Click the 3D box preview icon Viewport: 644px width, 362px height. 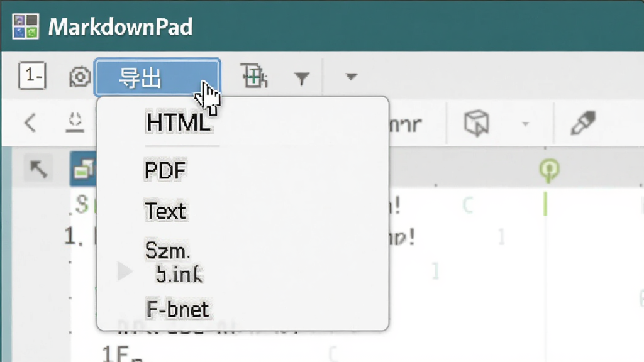tap(477, 123)
